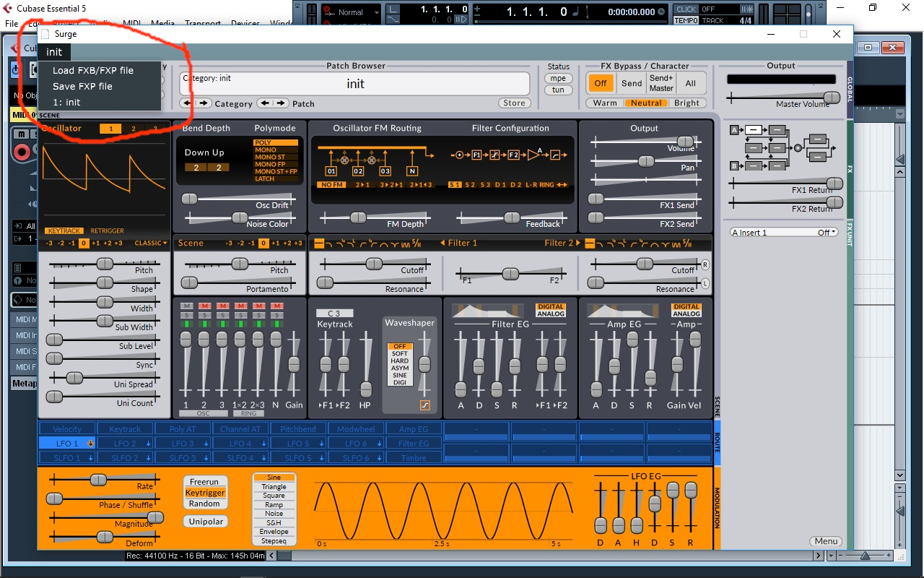The width and height of the screenshot is (924, 578).
Task: Select the S&H LFO shape
Action: click(274, 523)
